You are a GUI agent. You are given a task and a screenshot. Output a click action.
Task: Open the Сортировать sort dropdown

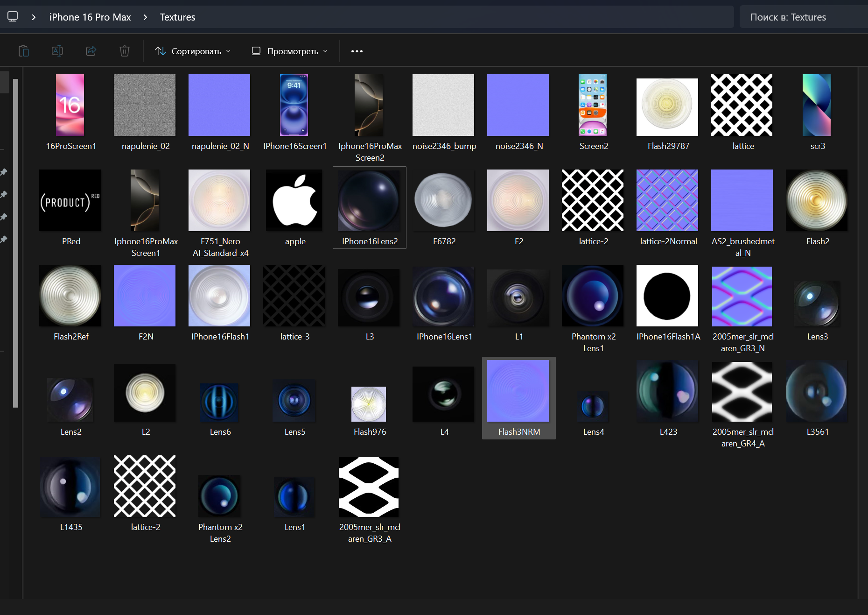pos(193,51)
